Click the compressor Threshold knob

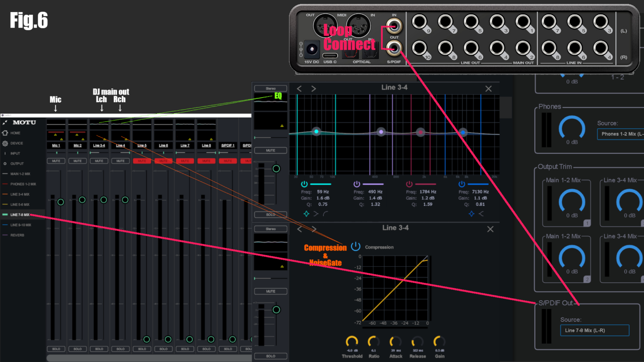click(352, 341)
